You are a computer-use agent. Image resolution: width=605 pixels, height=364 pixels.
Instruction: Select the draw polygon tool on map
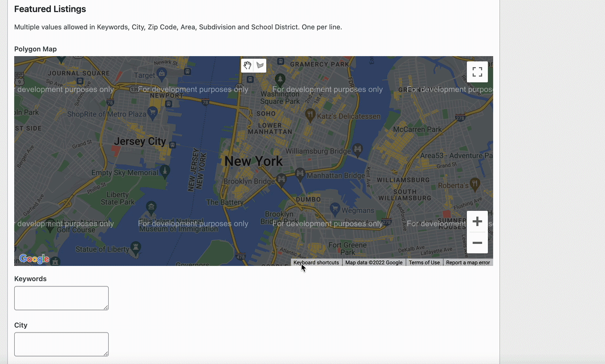pyautogui.click(x=260, y=66)
